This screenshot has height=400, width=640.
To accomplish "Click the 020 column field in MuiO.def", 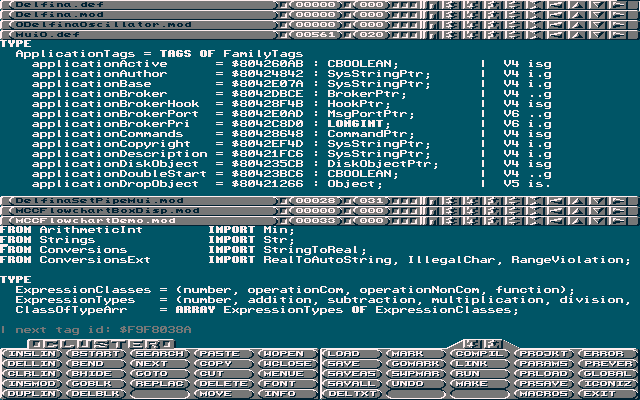I will coord(370,35).
